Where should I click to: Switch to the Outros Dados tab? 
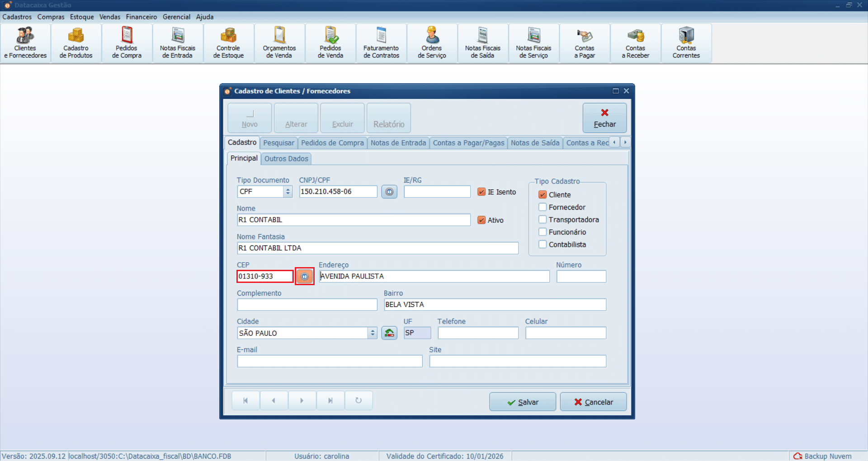click(286, 159)
